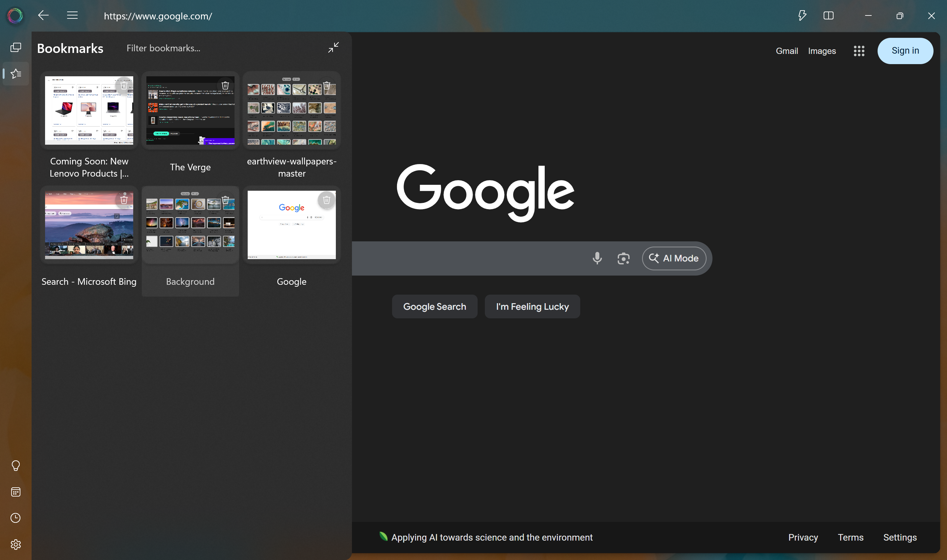Open the calendar icon in sidebar
The height and width of the screenshot is (560, 947).
[15, 492]
